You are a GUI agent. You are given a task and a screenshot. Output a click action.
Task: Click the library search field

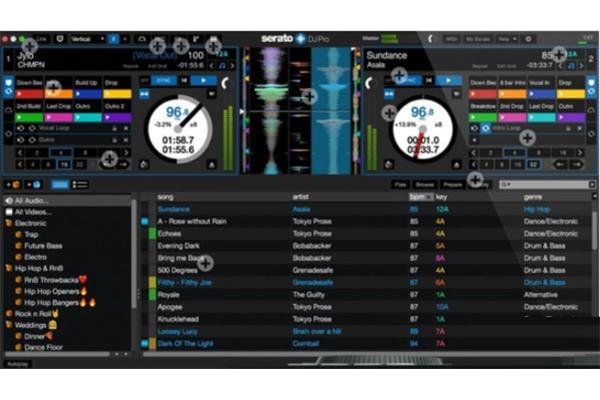click(550, 184)
